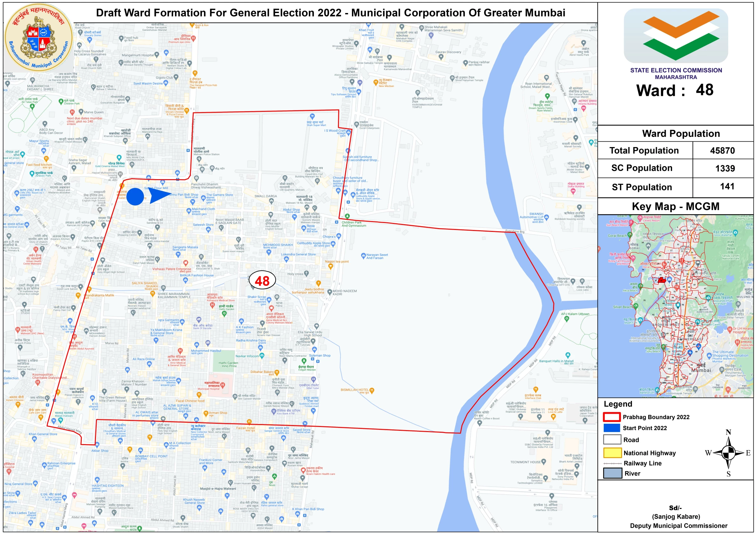Click the ward 48 oval label
The width and height of the screenshot is (756, 534).
tap(262, 280)
